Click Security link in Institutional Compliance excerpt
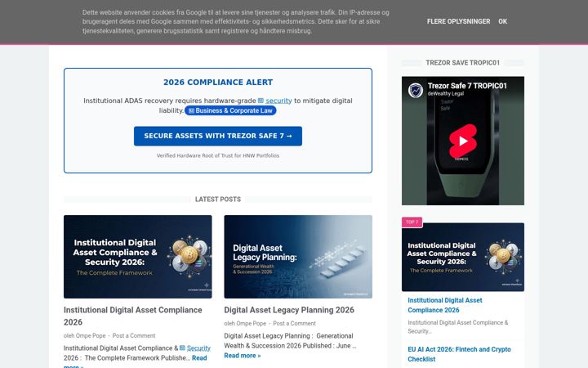Image resolution: width=588 pixels, height=368 pixels. [x=198, y=348]
